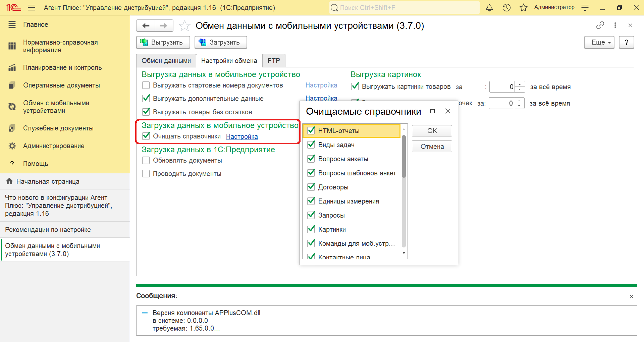This screenshot has width=644, height=342.
Task: Open form options three-dots icon
Action: (x=615, y=25)
